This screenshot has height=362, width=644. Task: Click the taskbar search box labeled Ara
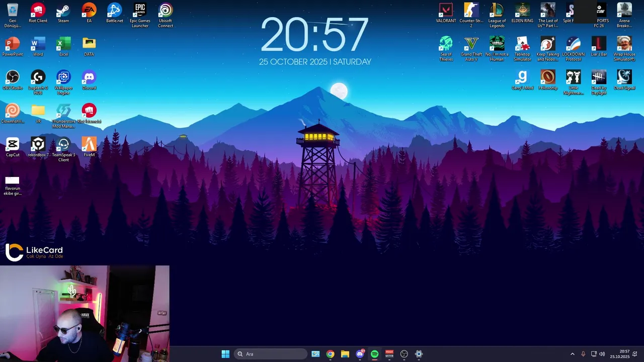click(x=271, y=354)
